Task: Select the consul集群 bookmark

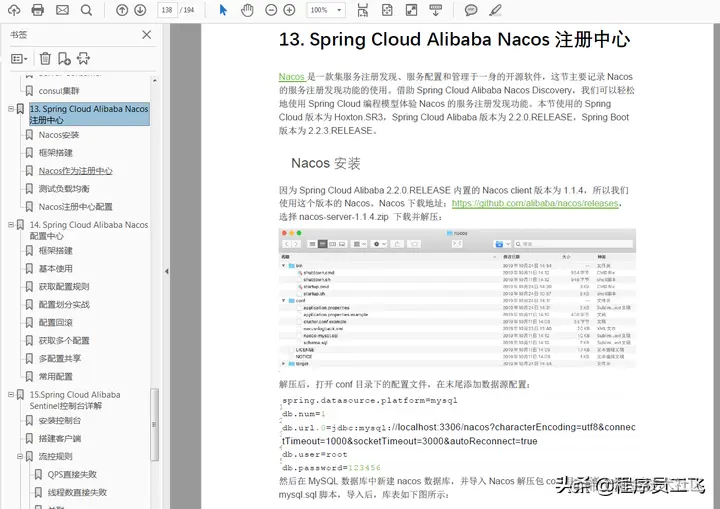Action: coord(59,90)
